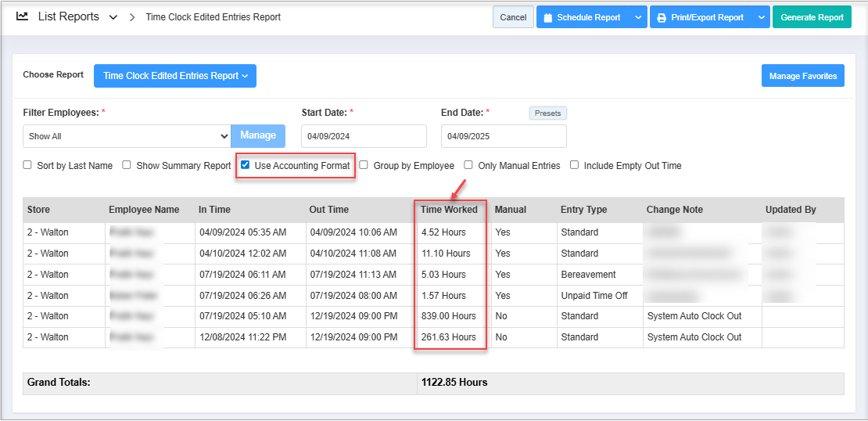Open Manage Favorites
Screen dimensions: 868x421
coord(802,76)
